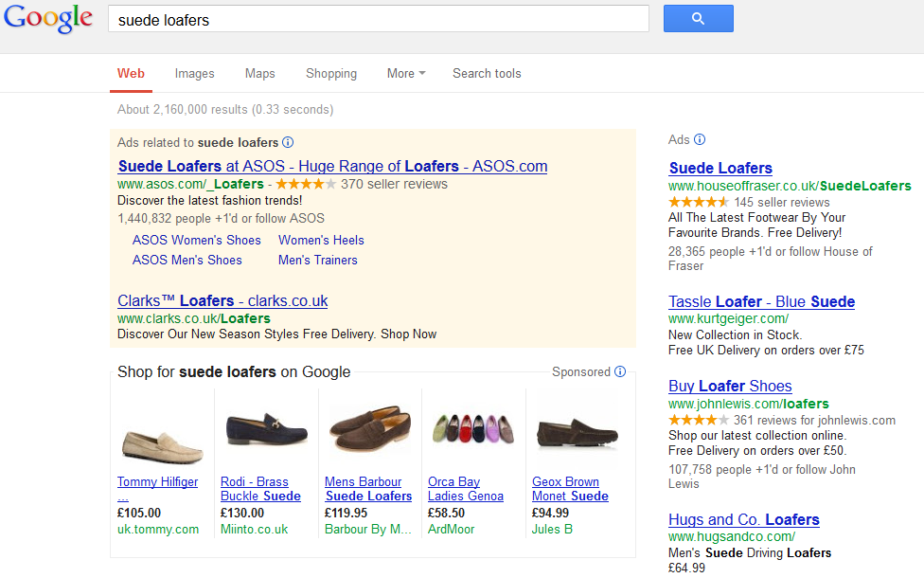Open Orca Bay Ladies Genoa link
The width and height of the screenshot is (924, 578).
point(466,489)
